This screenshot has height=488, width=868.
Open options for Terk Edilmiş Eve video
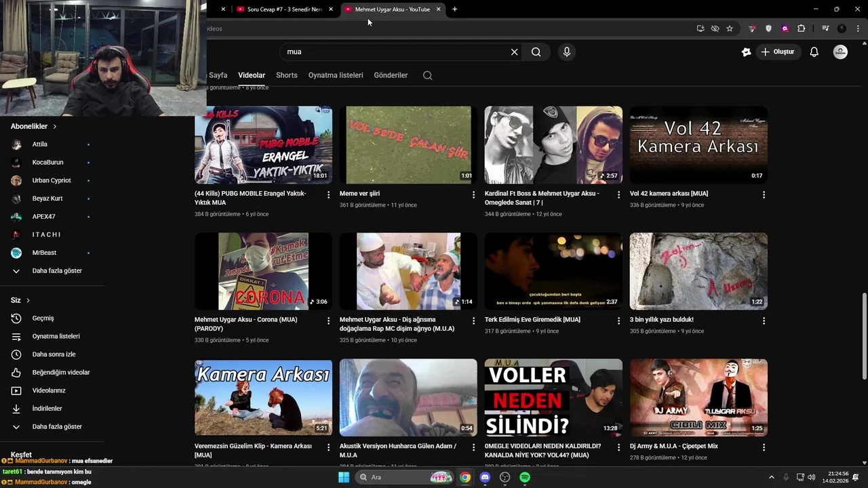618,321
